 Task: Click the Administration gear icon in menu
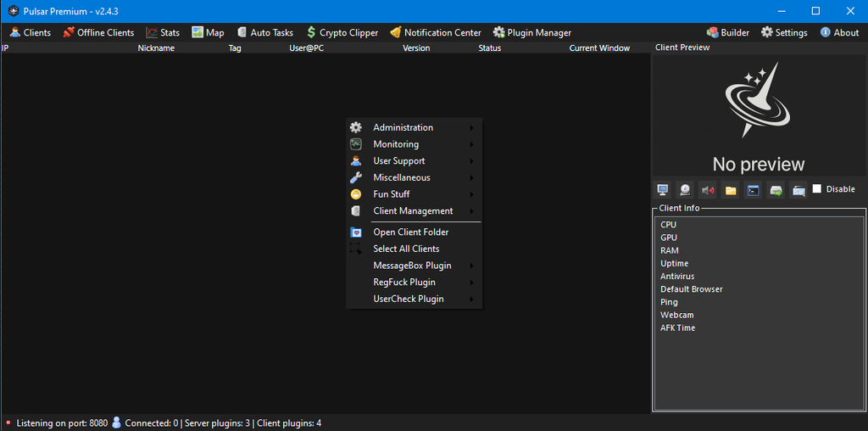tap(356, 127)
